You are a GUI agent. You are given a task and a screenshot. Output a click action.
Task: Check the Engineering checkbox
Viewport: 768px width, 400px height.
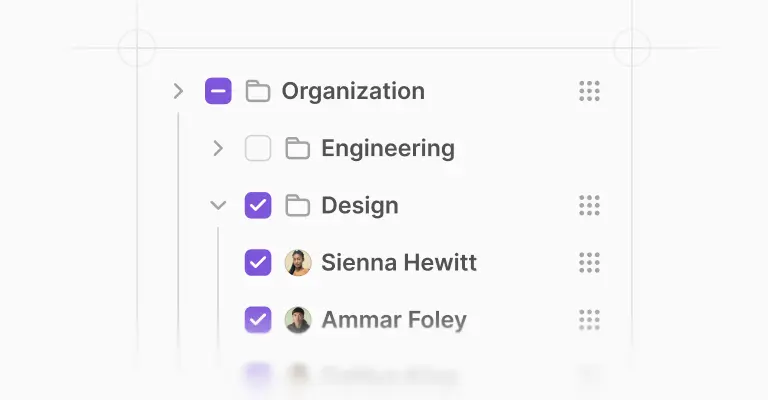[258, 149]
